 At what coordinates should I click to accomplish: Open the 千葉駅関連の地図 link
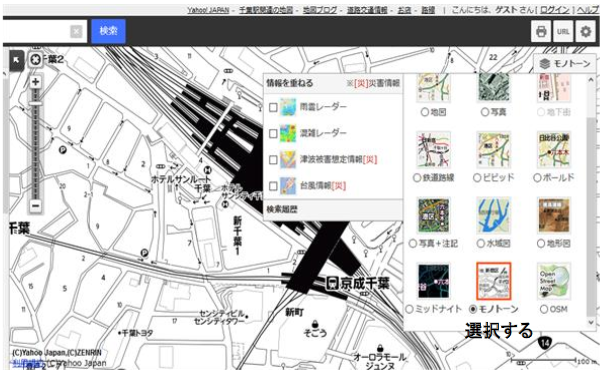tap(266, 10)
